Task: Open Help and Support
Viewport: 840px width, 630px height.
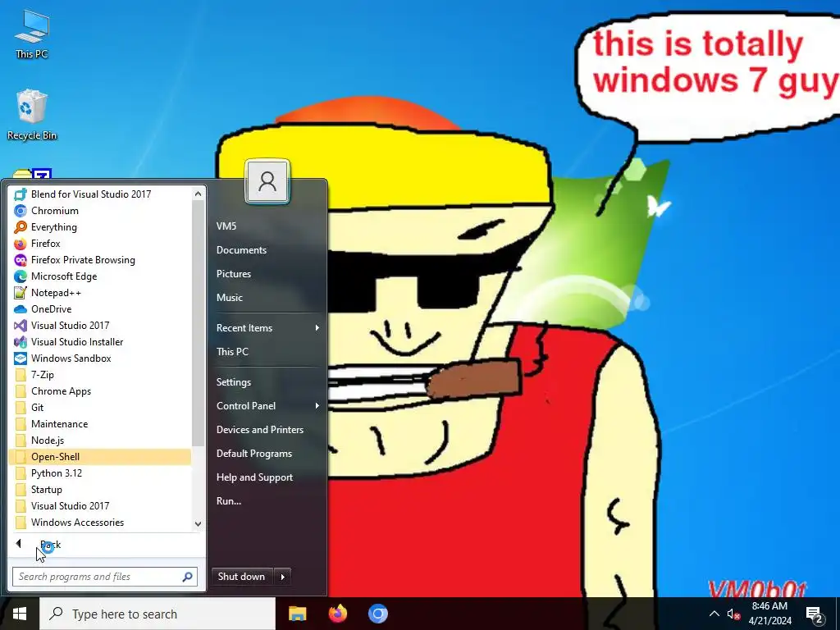Action: (x=267, y=477)
